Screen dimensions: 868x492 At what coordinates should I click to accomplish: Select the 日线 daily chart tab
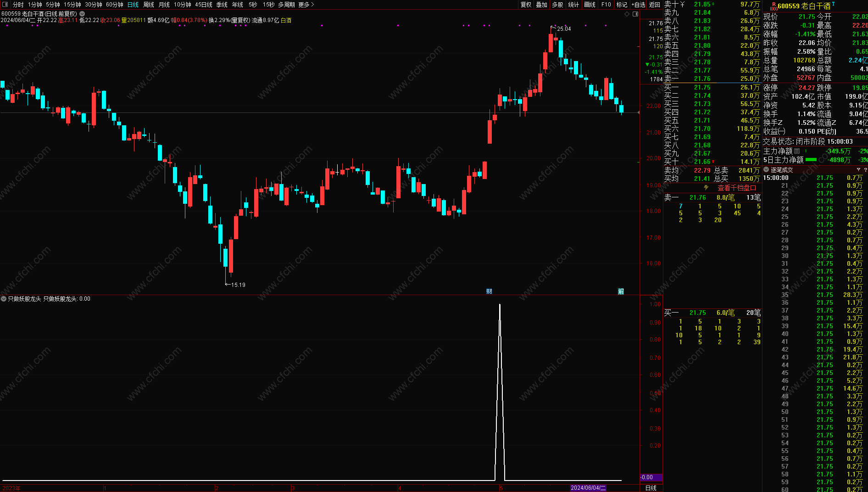tap(133, 5)
